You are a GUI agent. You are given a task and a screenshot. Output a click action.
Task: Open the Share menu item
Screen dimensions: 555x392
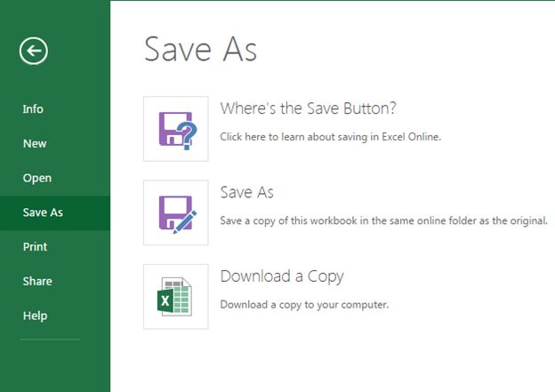tap(37, 281)
